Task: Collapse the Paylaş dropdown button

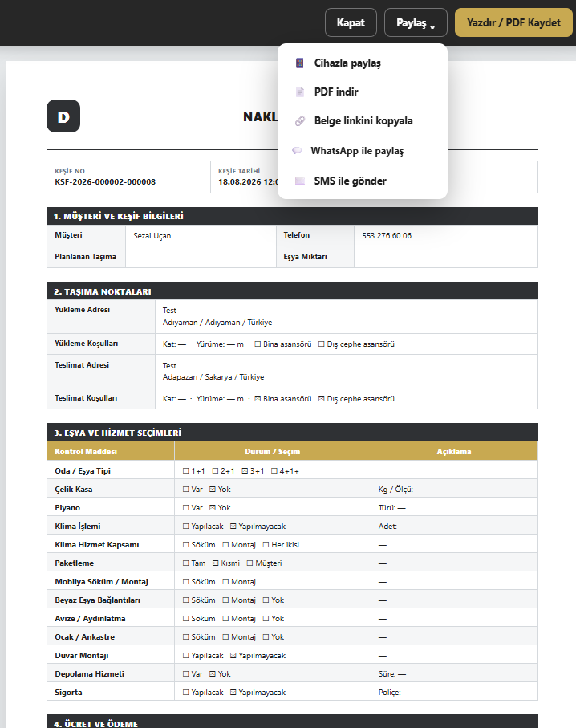Action: tap(416, 22)
